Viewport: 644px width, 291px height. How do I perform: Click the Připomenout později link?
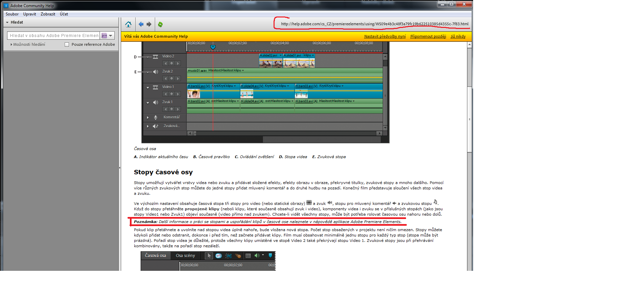pos(428,36)
